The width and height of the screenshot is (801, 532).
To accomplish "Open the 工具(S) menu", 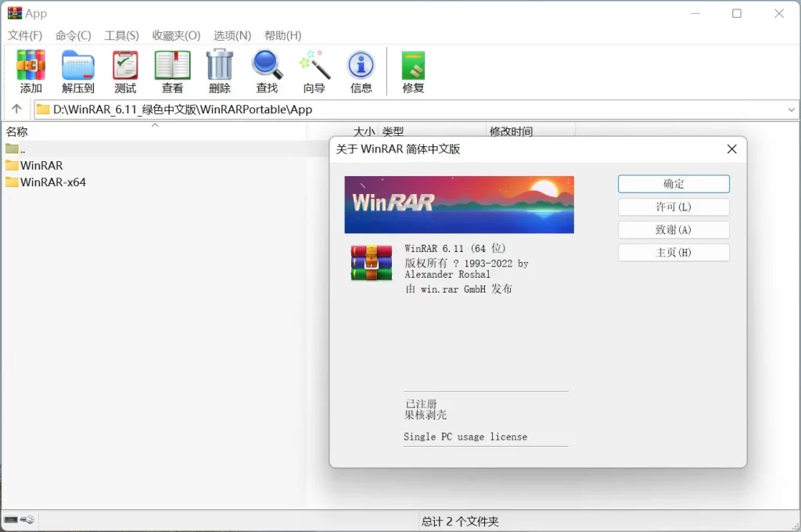I will 121,35.
